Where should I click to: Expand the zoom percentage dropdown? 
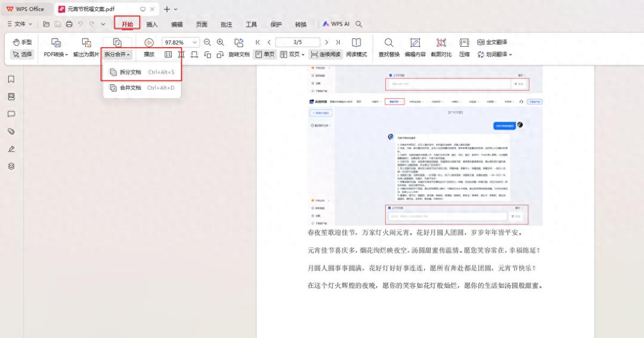click(194, 42)
